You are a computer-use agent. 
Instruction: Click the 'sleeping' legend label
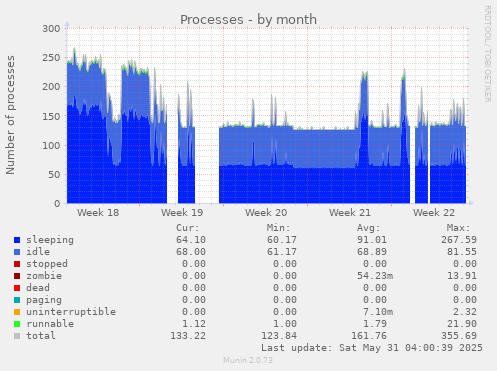[50, 240]
